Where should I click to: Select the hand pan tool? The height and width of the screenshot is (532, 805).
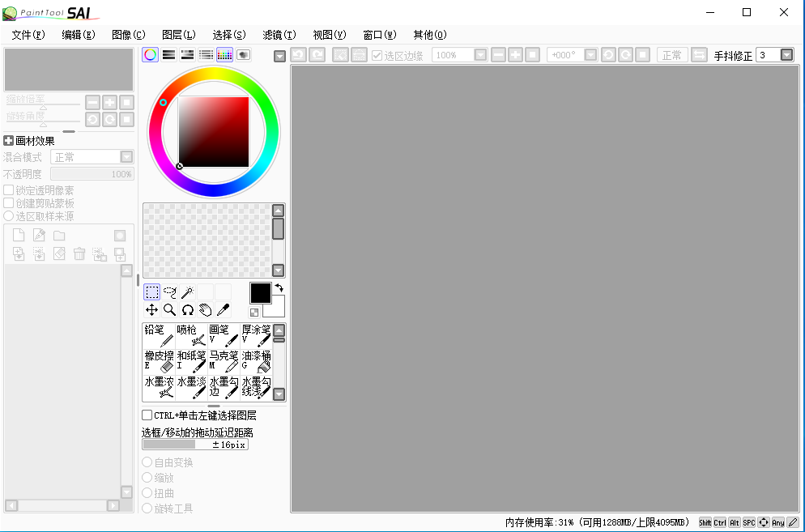point(206,309)
